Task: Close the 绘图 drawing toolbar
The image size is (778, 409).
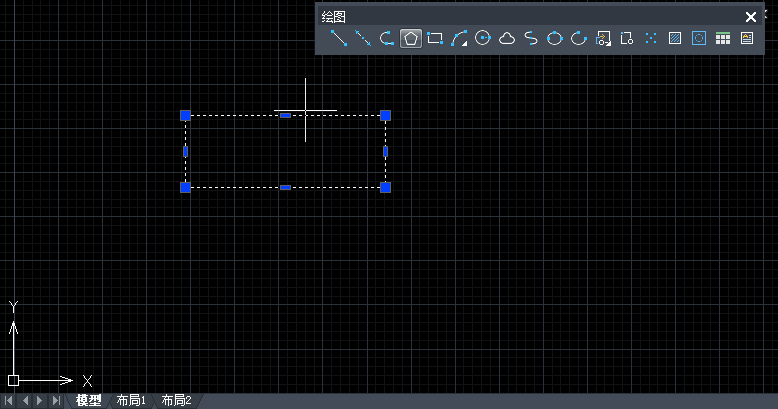Action: pyautogui.click(x=751, y=16)
